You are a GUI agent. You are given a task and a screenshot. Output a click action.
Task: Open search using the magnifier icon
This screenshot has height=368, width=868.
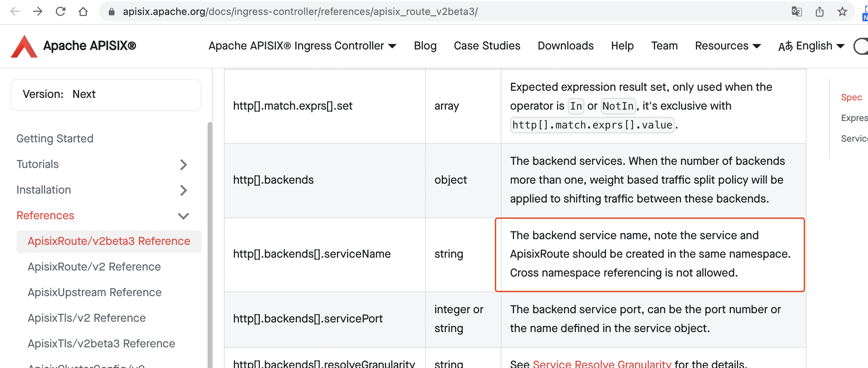click(x=861, y=46)
